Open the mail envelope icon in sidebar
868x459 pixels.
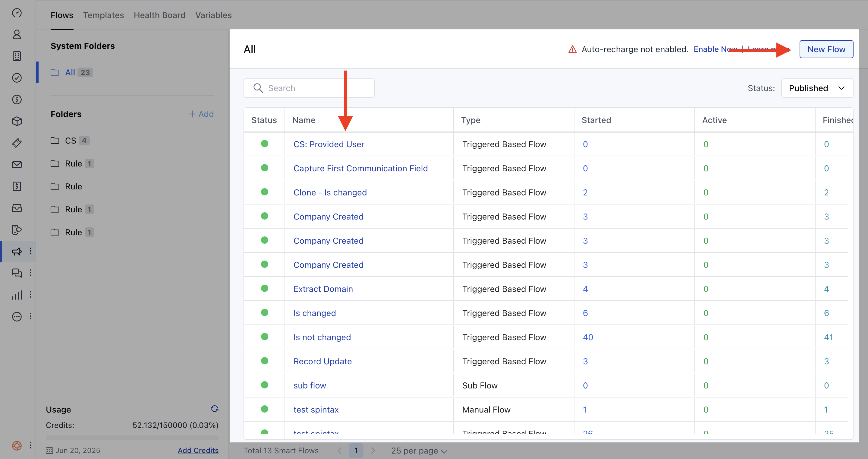point(17,165)
